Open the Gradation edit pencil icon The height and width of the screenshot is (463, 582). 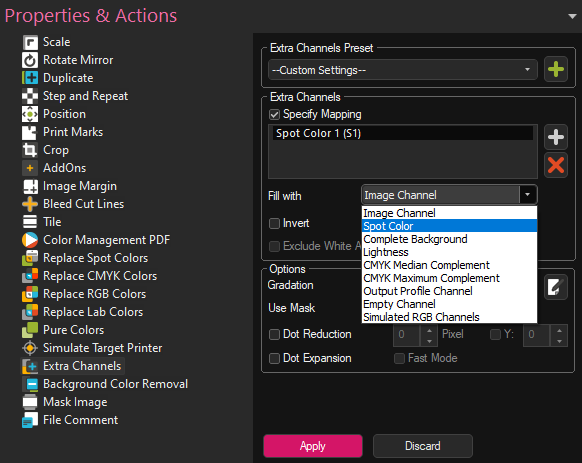[556, 287]
